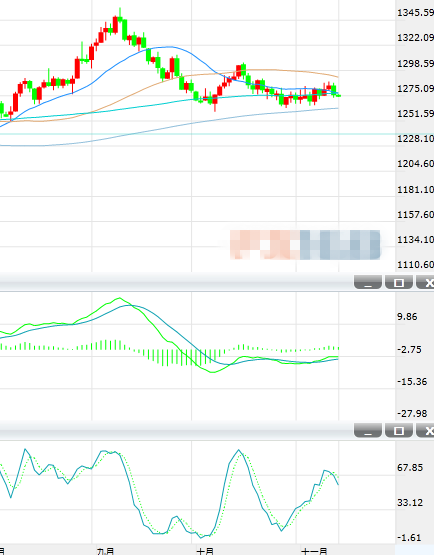Click the -1.61 stochastic scale label

coord(409,538)
